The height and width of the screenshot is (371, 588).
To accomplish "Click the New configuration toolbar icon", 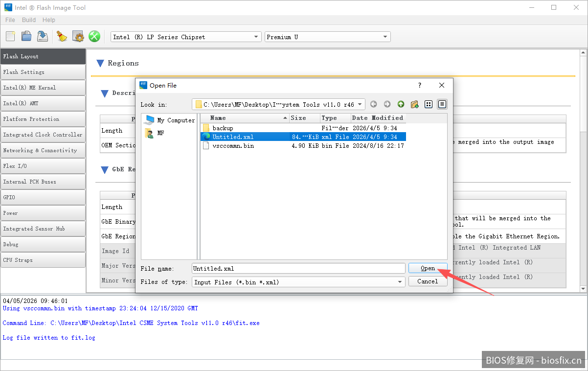I will [x=10, y=36].
